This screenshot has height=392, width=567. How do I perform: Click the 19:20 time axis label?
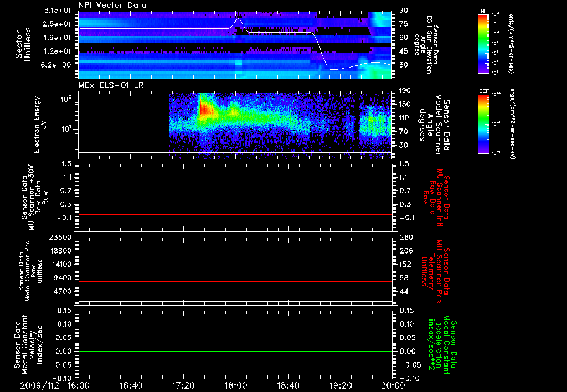click(341, 385)
